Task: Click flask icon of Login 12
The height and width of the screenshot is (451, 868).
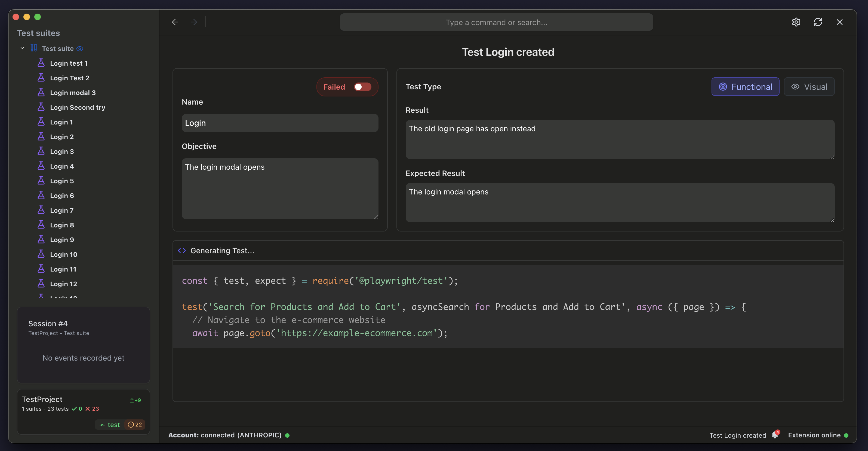Action: coord(41,284)
